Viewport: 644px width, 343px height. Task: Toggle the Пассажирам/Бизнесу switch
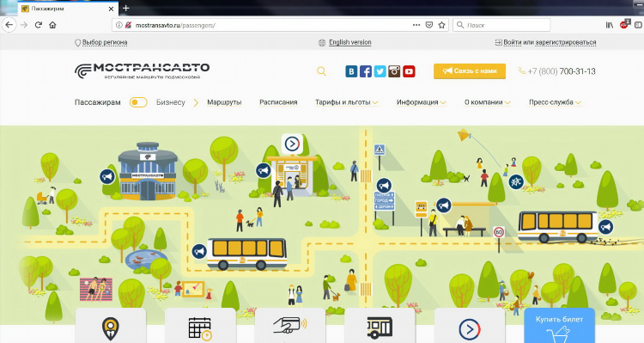[x=138, y=102]
